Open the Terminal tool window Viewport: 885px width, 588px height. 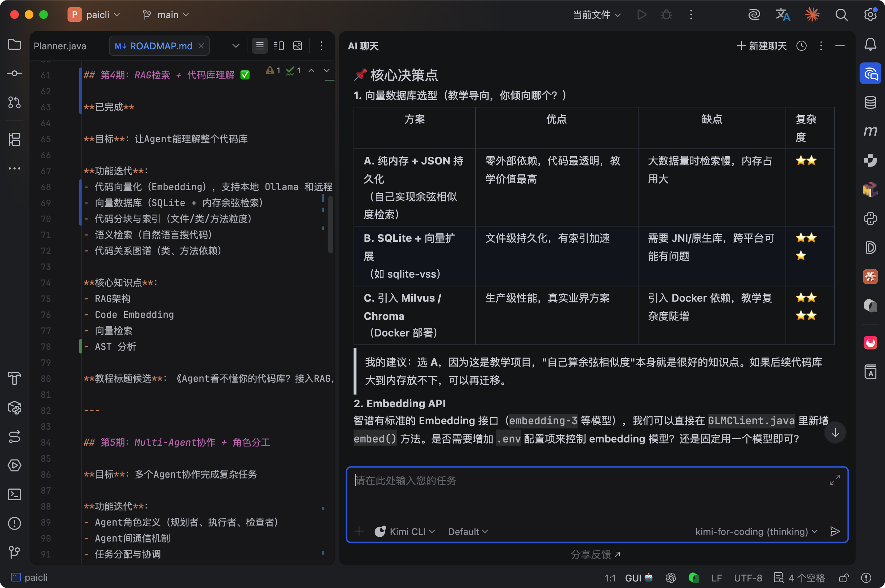[x=14, y=494]
